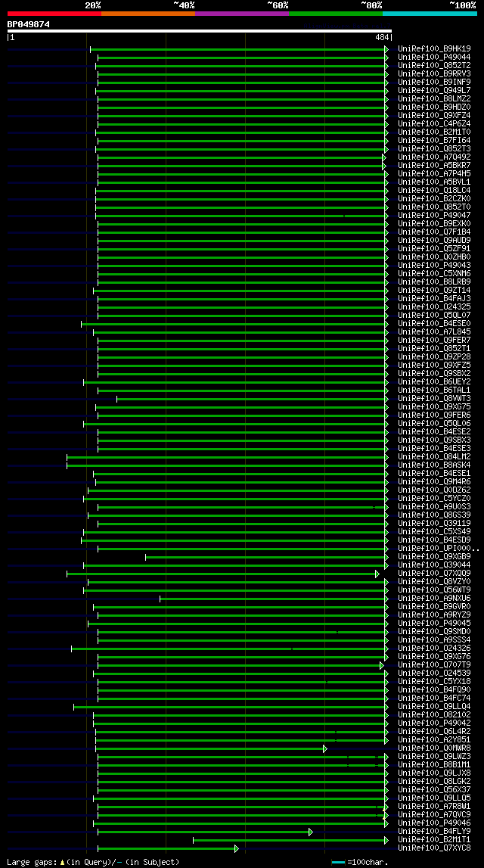Open hit UniRef100_B9HK19
This screenshot has height=868, width=484.
[x=434, y=48]
